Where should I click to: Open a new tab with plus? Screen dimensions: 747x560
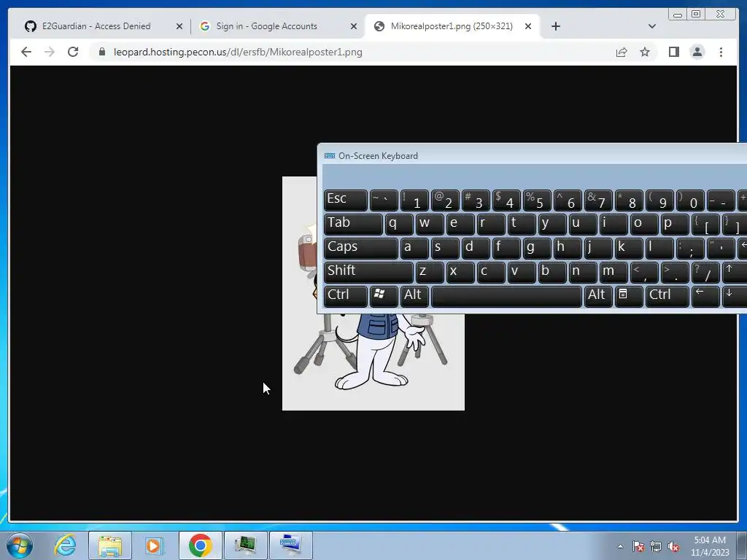pos(555,26)
